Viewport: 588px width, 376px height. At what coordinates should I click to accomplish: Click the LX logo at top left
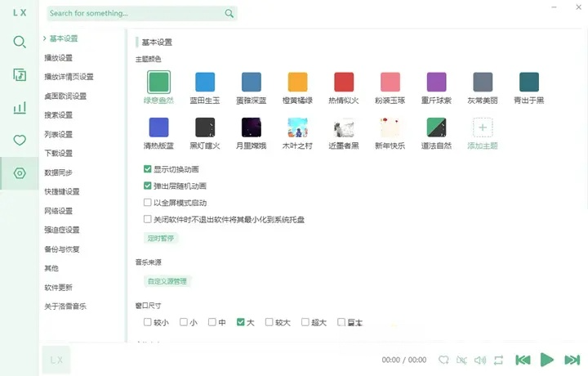coord(20,13)
